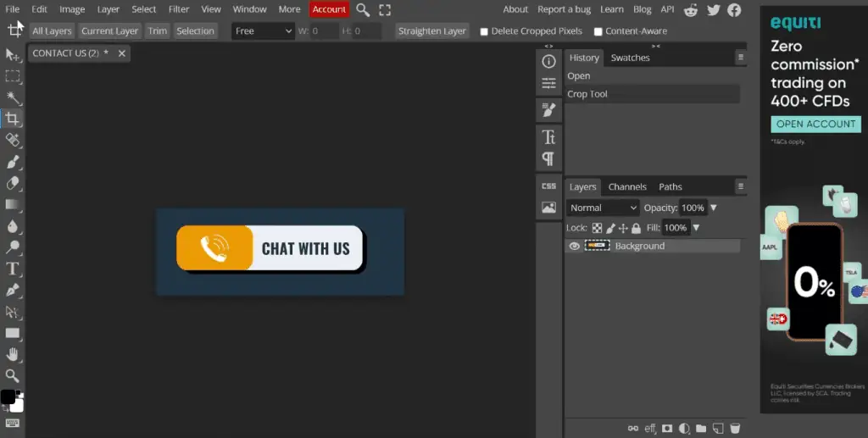Open the CSS panel icon

pyautogui.click(x=548, y=186)
